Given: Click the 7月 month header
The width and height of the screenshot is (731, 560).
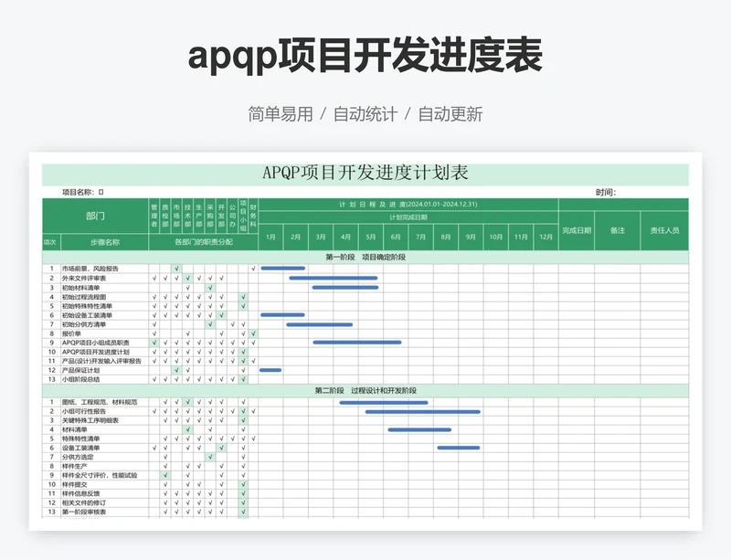Looking at the screenshot, I should click(421, 237).
